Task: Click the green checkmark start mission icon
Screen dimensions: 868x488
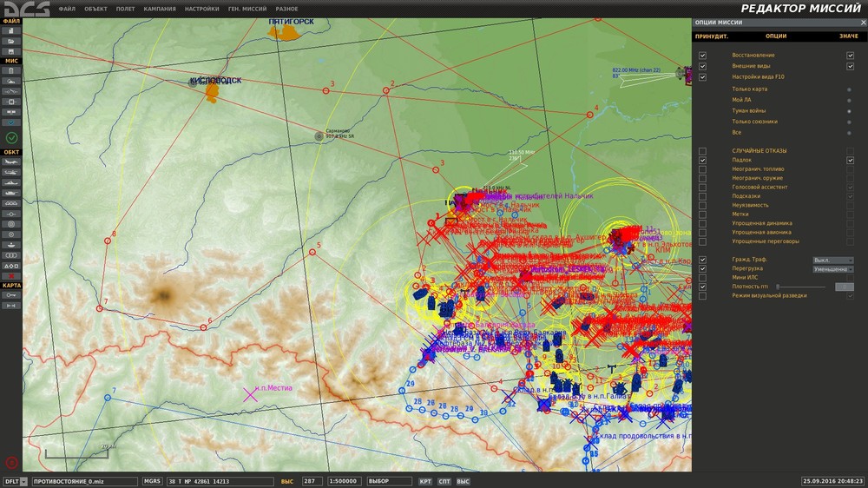Action: (x=11, y=138)
